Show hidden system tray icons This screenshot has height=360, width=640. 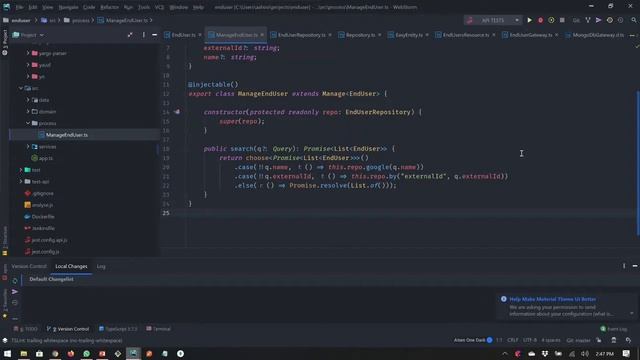(x=505, y=353)
